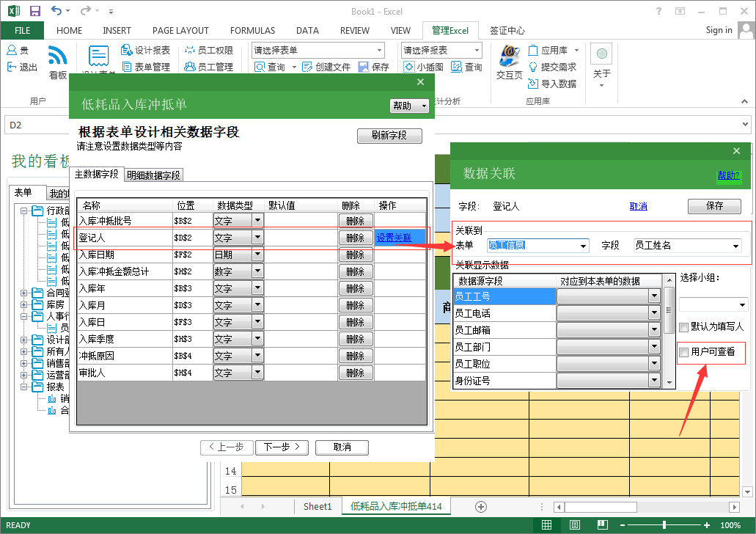
Task: Click the 取消 link in 数据关联 dialog
Action: (x=639, y=206)
